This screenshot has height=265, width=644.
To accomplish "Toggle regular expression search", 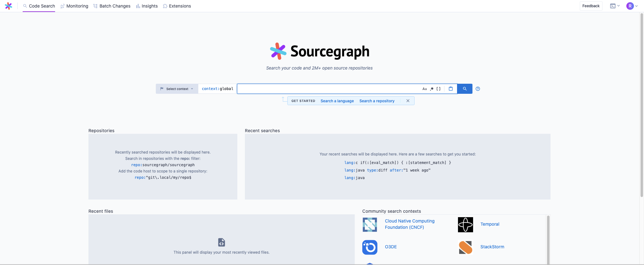I will (432, 89).
